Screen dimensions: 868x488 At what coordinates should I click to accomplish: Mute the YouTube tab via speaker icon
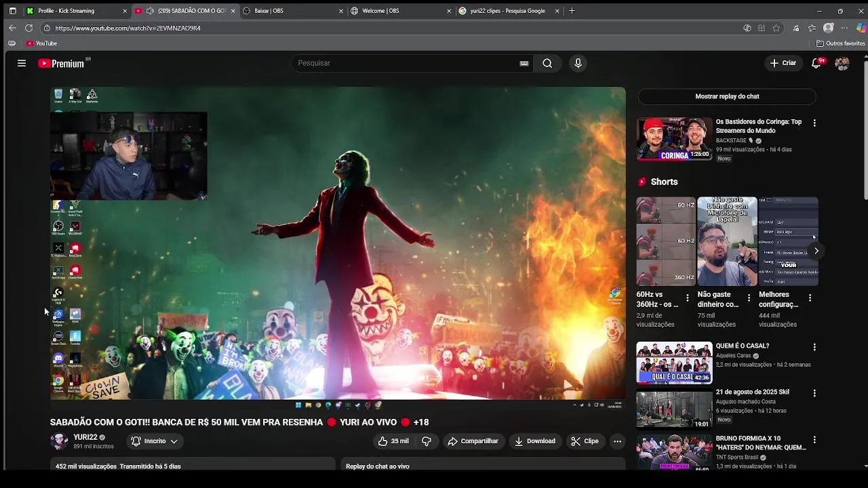[150, 11]
